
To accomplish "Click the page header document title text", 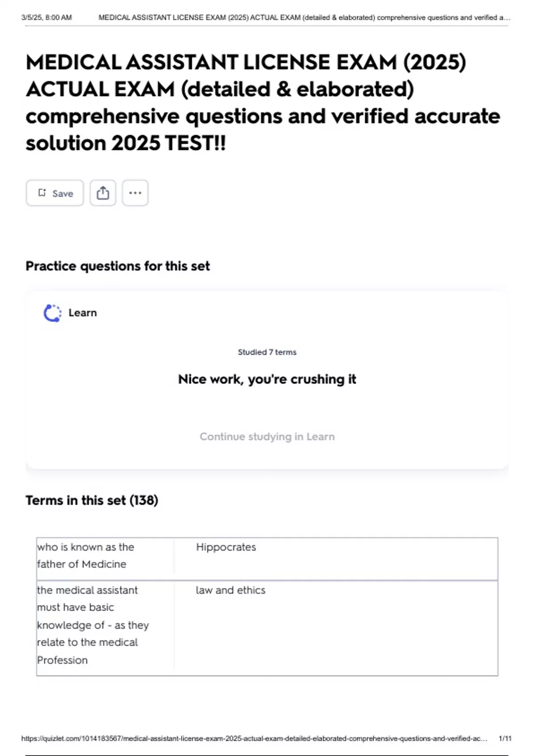I will point(304,18).
